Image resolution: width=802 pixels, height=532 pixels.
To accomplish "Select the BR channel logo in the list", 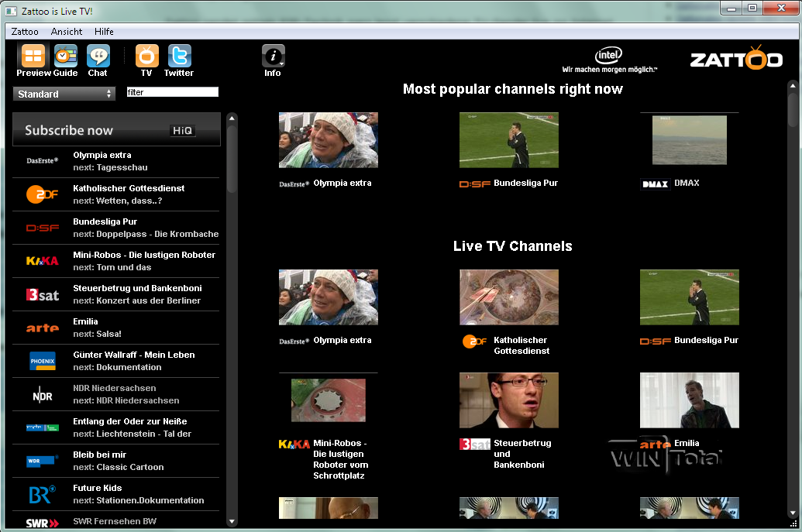I will pyautogui.click(x=43, y=494).
